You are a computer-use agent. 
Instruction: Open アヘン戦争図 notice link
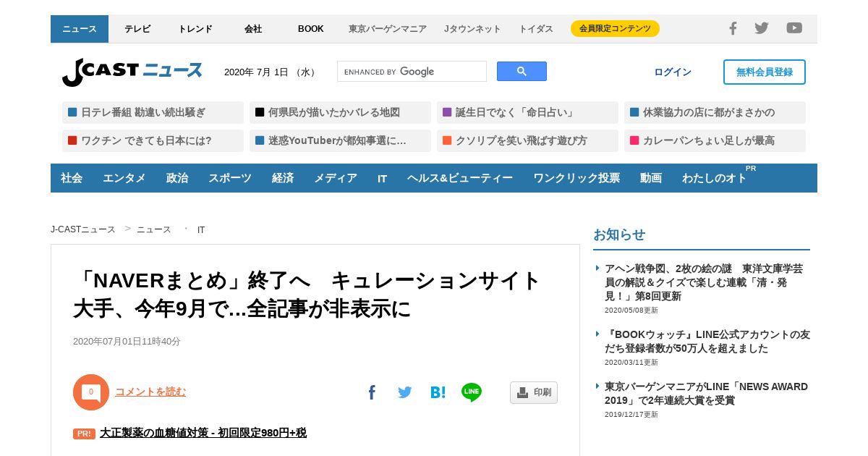click(x=704, y=282)
